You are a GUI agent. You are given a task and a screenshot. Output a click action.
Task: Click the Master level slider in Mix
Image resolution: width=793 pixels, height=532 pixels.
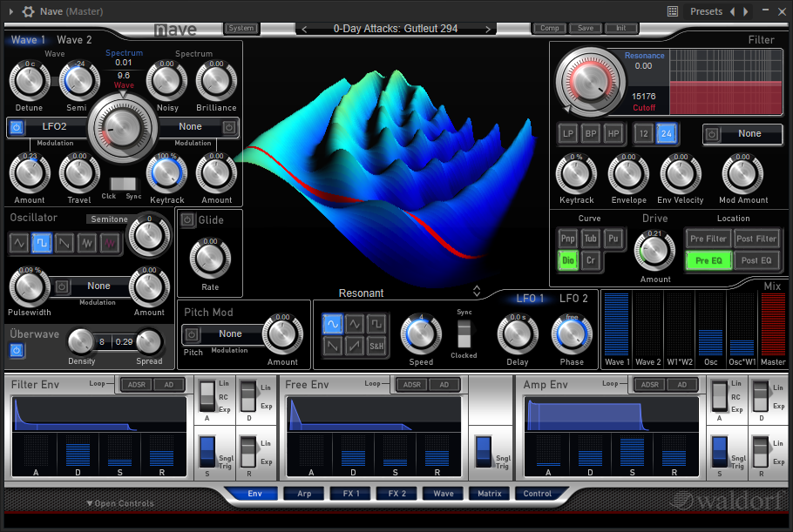click(772, 324)
